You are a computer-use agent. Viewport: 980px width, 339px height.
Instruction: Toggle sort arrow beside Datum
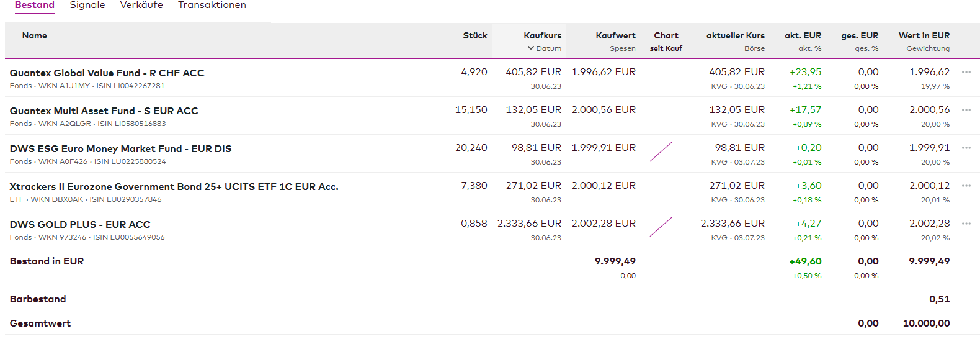click(531, 48)
